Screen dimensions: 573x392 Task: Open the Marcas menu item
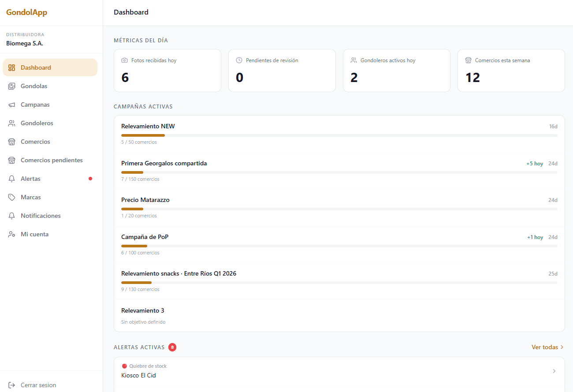(50, 197)
